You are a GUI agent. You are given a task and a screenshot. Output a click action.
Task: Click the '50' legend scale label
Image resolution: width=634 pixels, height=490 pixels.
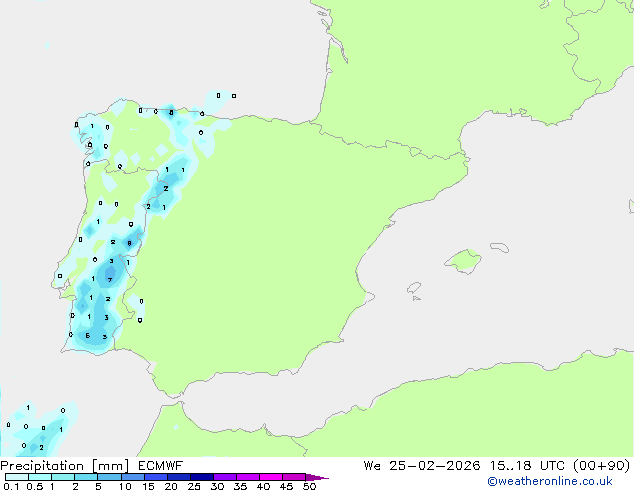point(309,486)
